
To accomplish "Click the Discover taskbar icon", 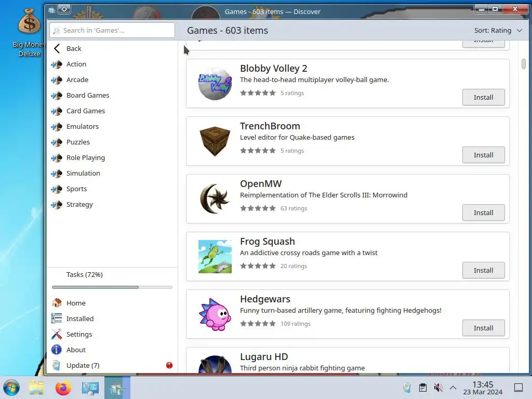I will [117, 388].
